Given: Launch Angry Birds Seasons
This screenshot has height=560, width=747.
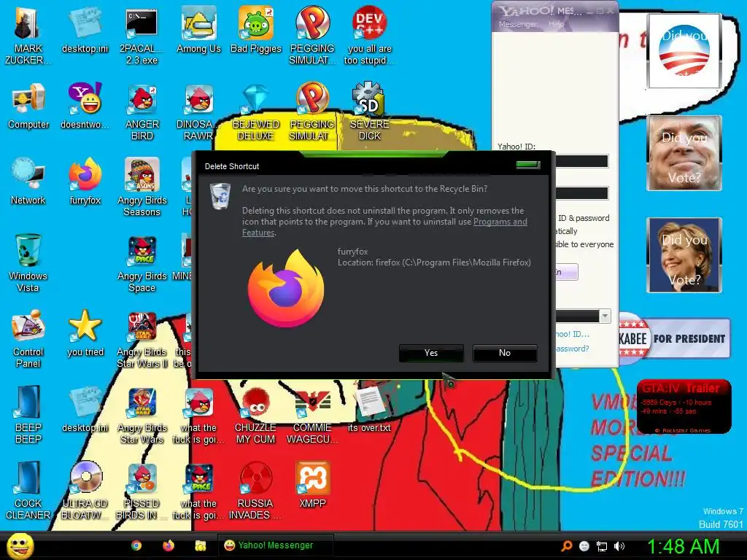Looking at the screenshot, I should tap(142, 187).
